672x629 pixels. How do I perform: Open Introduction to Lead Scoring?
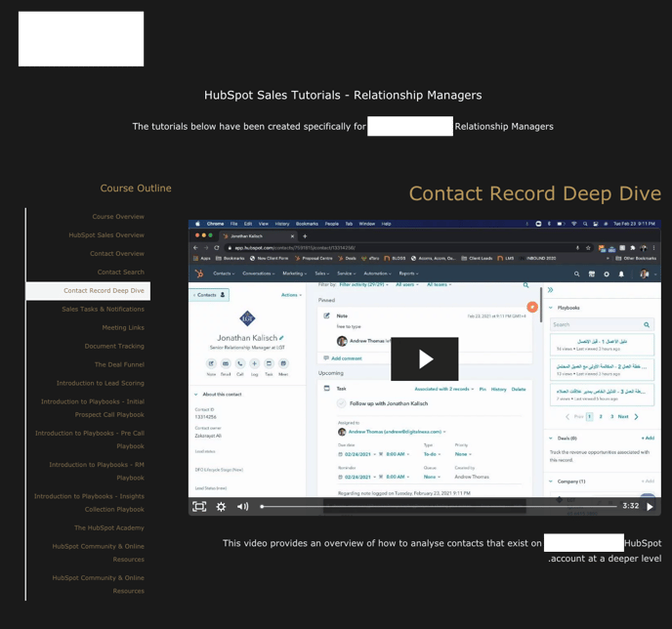point(100,384)
